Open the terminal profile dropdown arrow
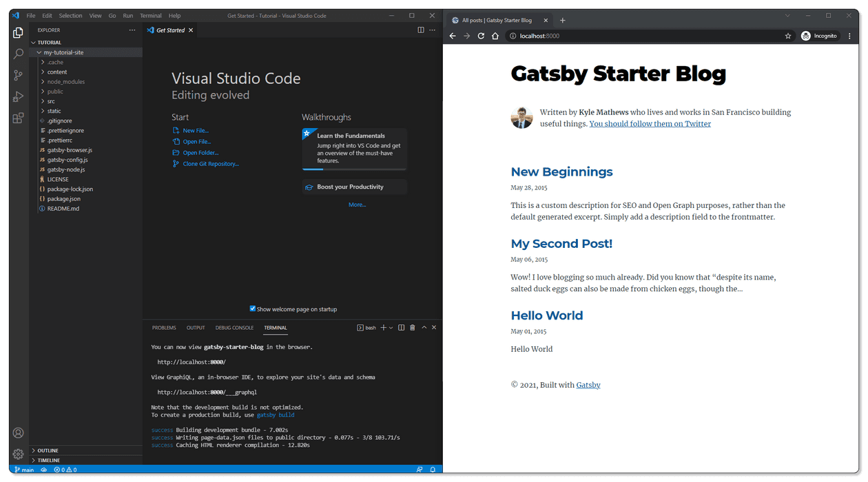The height and width of the screenshot is (482, 868). point(391,327)
